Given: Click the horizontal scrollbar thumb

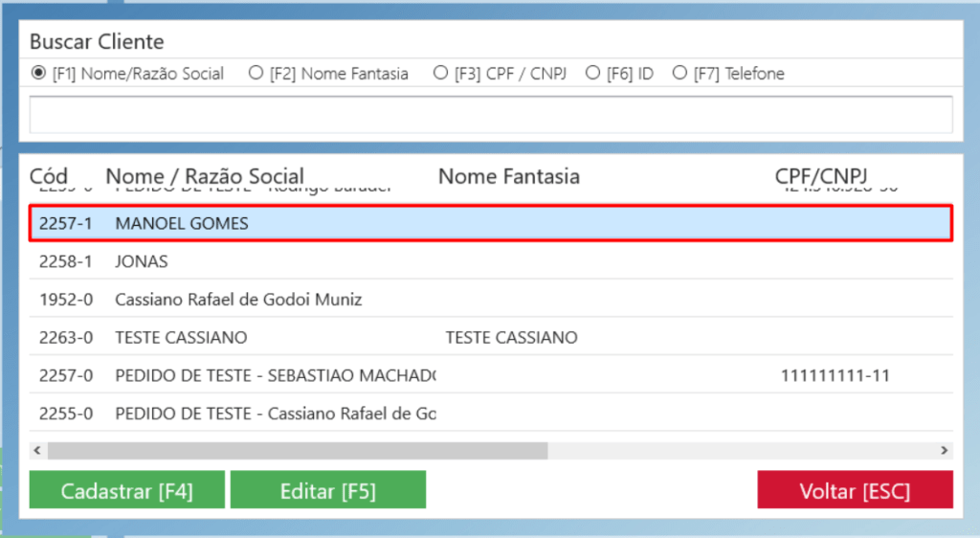Looking at the screenshot, I should coord(297,450).
